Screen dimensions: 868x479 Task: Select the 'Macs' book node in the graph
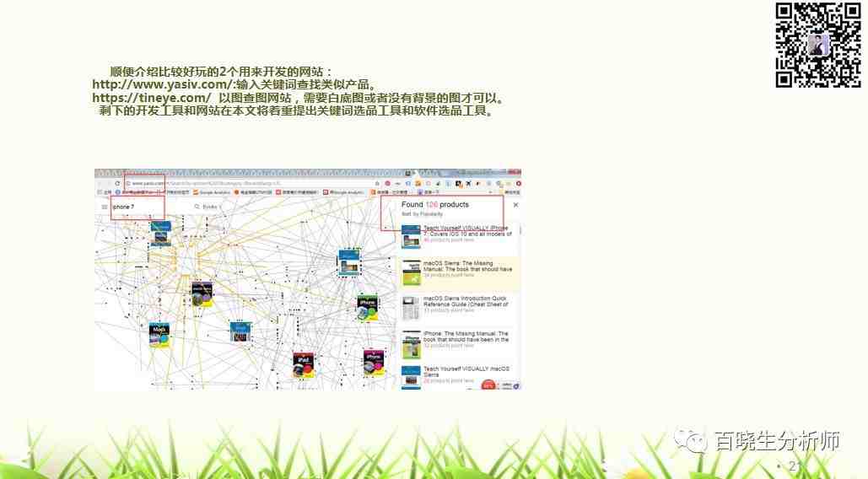click(159, 336)
